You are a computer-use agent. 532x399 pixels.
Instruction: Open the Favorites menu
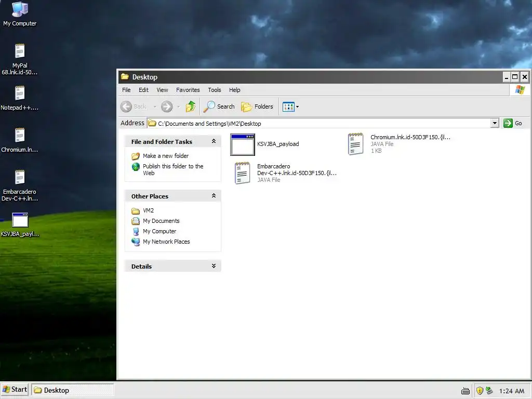188,90
